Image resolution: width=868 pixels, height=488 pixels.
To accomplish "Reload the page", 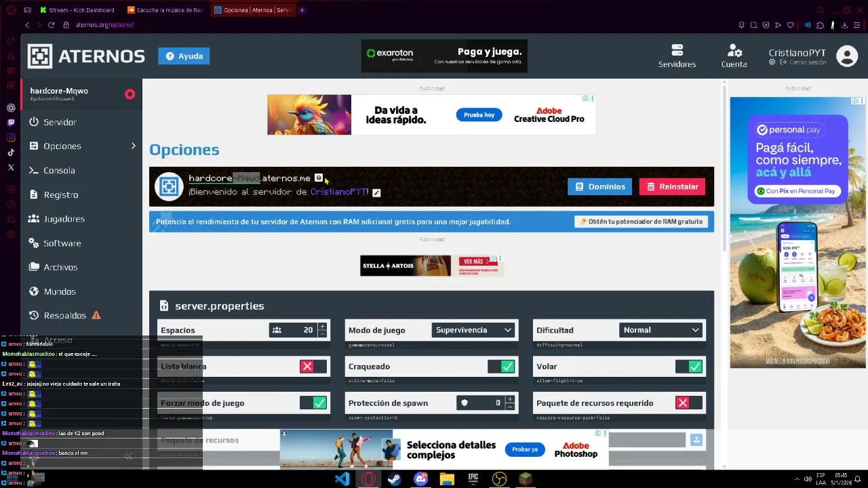I will pyautogui.click(x=51, y=25).
